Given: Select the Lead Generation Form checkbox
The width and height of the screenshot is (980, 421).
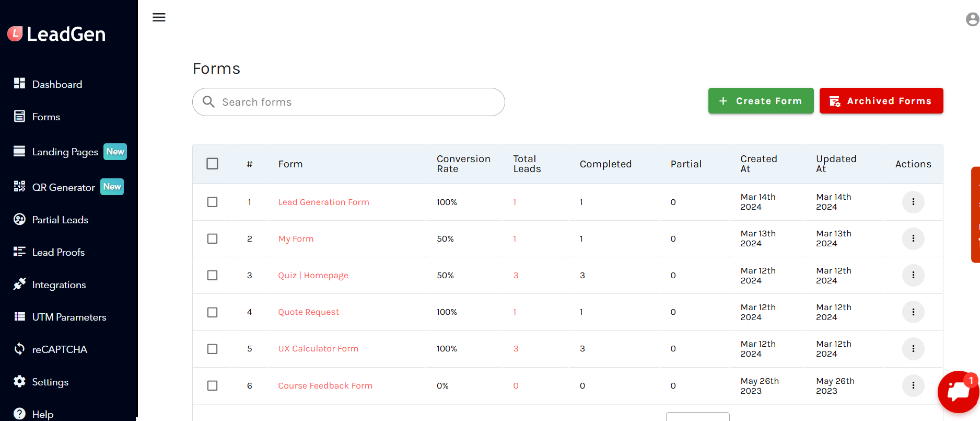Looking at the screenshot, I should tap(212, 202).
